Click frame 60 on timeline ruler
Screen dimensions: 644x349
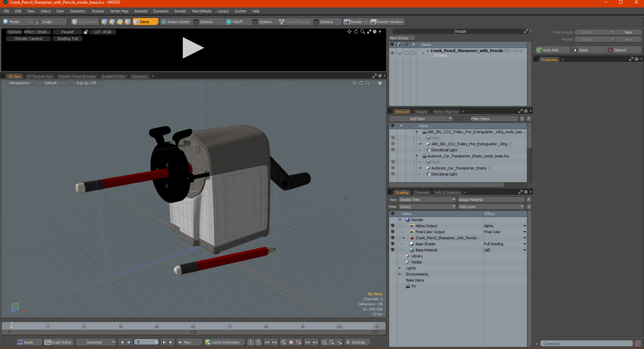(193, 327)
